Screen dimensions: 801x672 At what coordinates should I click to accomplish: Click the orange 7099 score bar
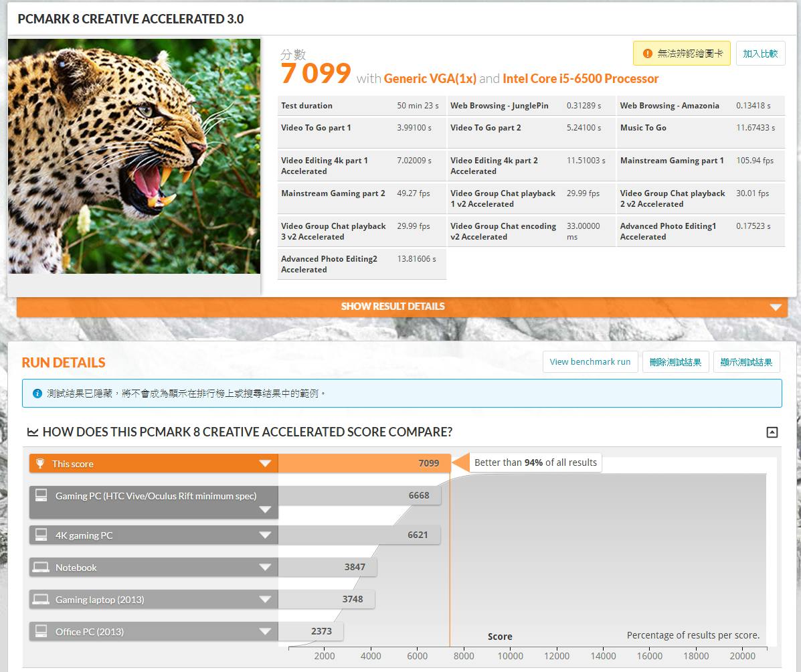click(364, 463)
